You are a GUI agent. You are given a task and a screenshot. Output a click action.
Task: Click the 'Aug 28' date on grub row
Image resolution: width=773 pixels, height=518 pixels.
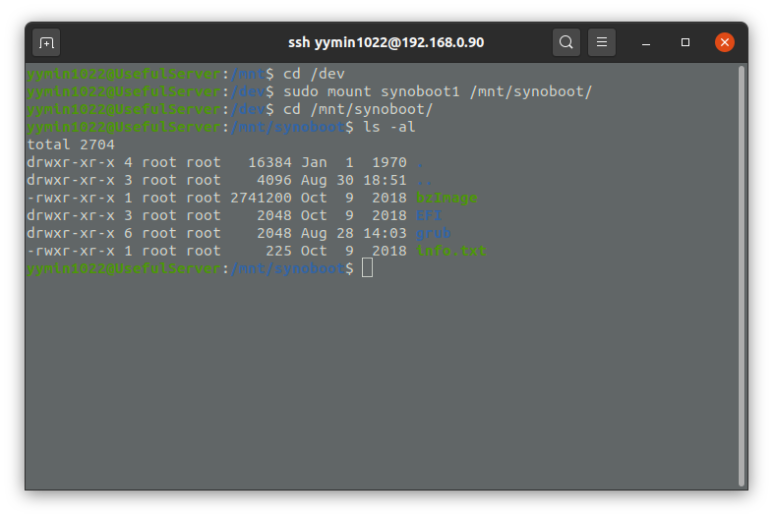[x=327, y=234]
